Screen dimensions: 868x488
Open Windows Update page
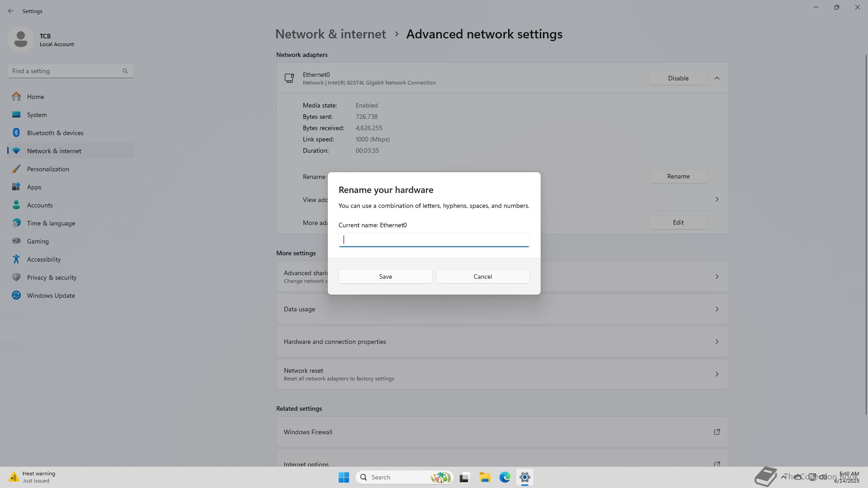click(x=51, y=296)
